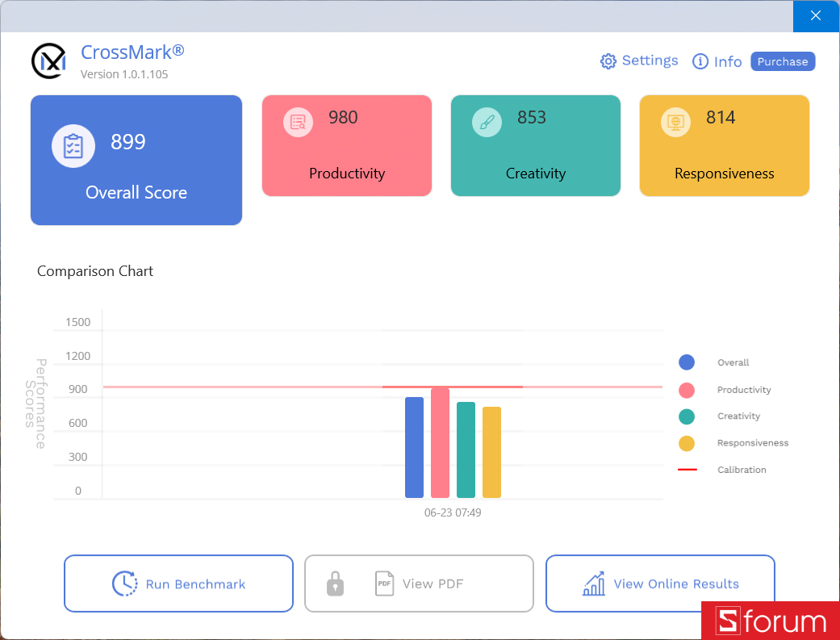Click the Creativity brush icon
The image size is (840, 640).
pyautogui.click(x=487, y=122)
